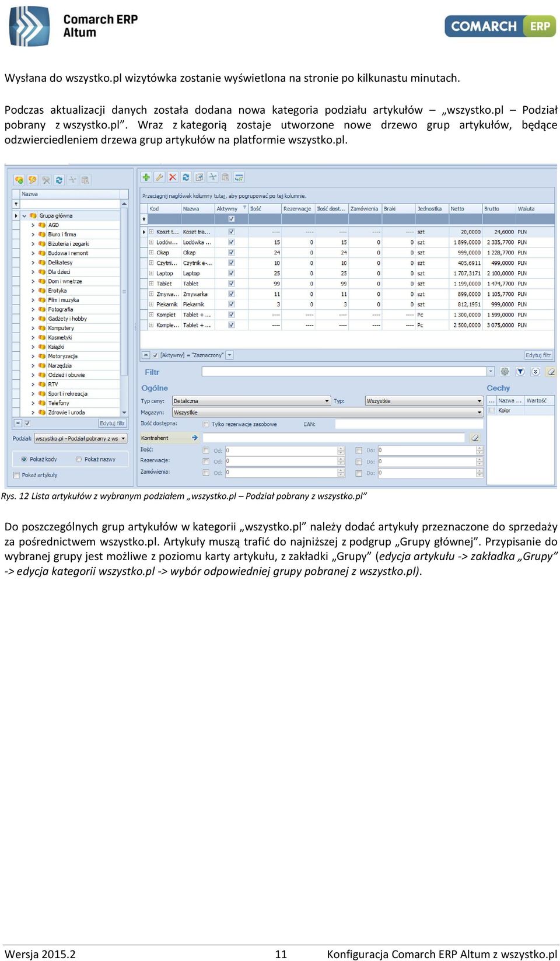Image resolution: width=560 pixels, height=961 pixels.
Task: Sort by the Waluta column header
Action: (535, 208)
